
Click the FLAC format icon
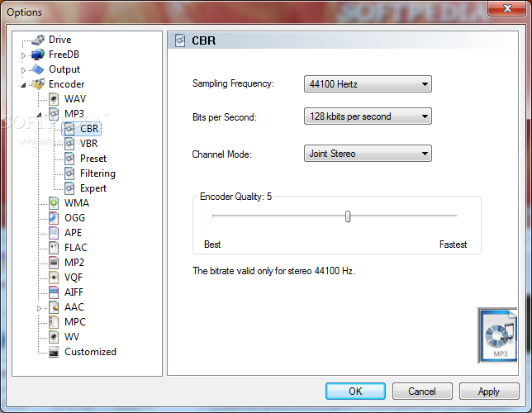click(54, 248)
